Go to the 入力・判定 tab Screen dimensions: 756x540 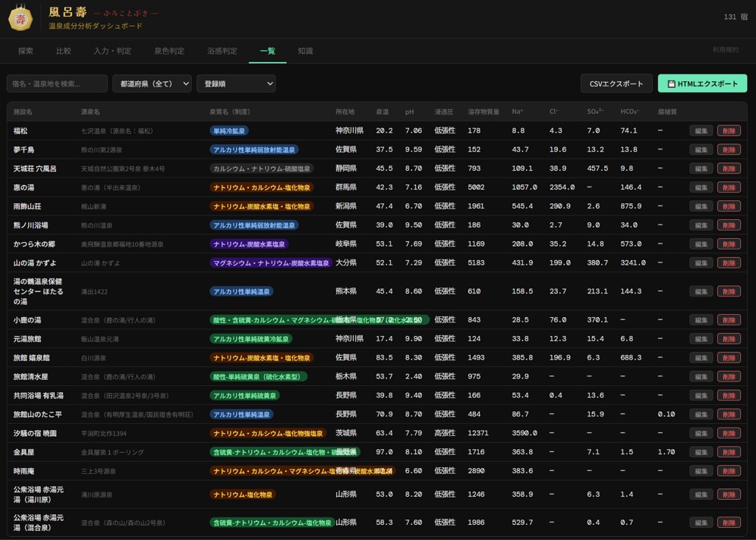pos(112,51)
